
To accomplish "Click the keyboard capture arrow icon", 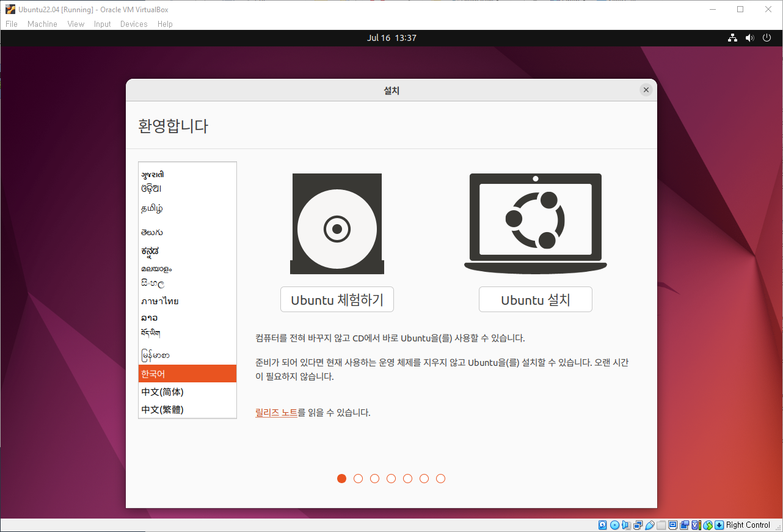I will tap(719, 525).
